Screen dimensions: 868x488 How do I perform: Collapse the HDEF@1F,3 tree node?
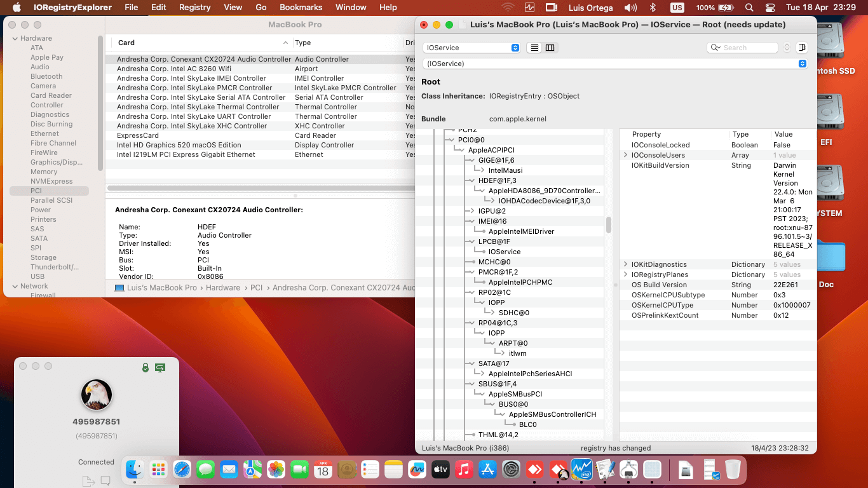coord(472,180)
